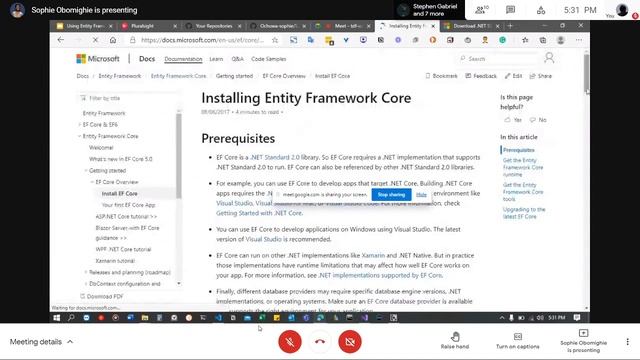640x360 pixels.
Task: Expand Meeting details
Action: (41, 342)
